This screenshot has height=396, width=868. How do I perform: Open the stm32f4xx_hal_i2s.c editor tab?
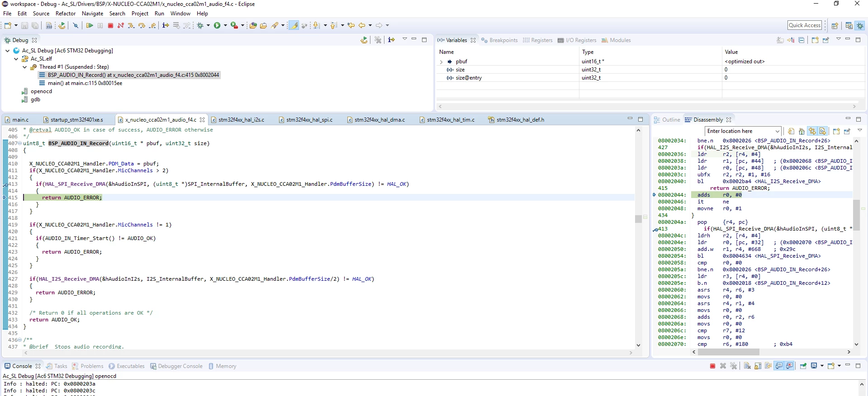coord(238,120)
